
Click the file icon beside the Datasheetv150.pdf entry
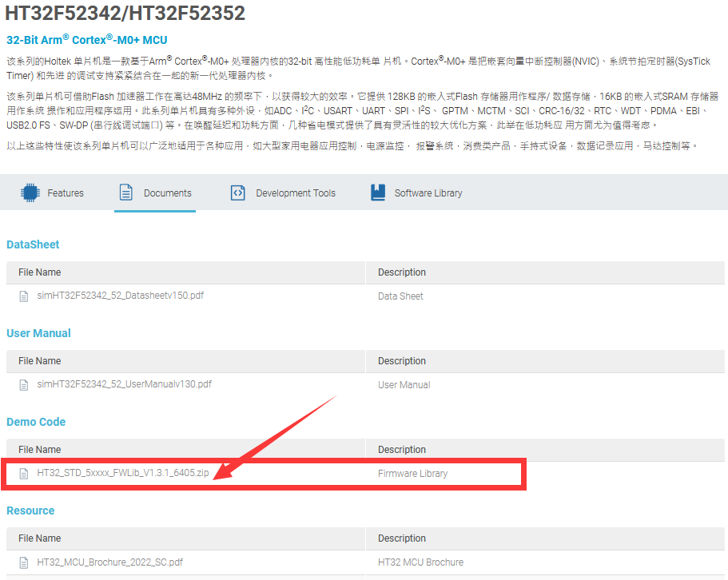click(x=24, y=296)
